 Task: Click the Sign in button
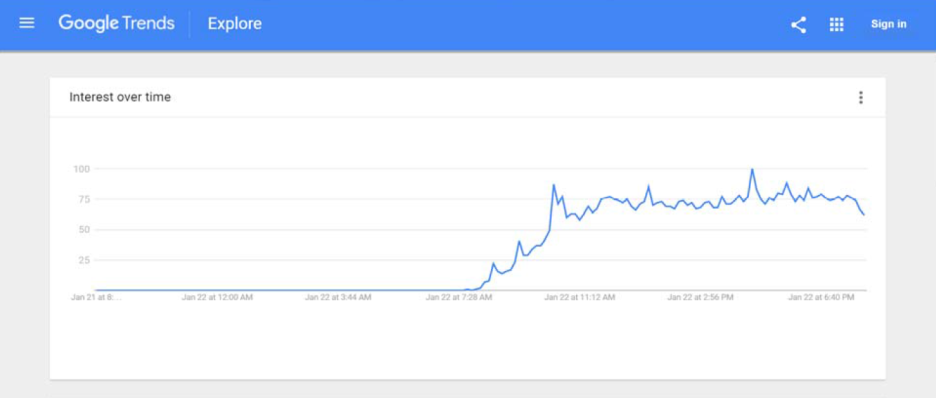coord(888,24)
